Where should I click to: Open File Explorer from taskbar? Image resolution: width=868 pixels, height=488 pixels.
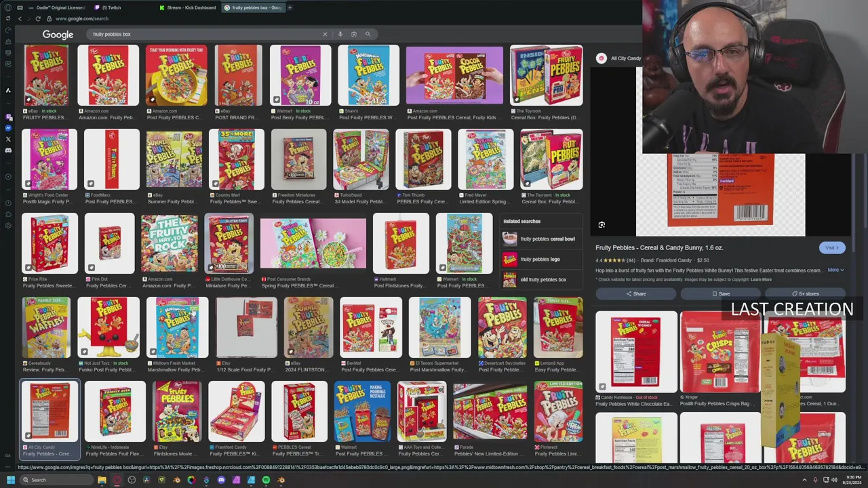102,480
